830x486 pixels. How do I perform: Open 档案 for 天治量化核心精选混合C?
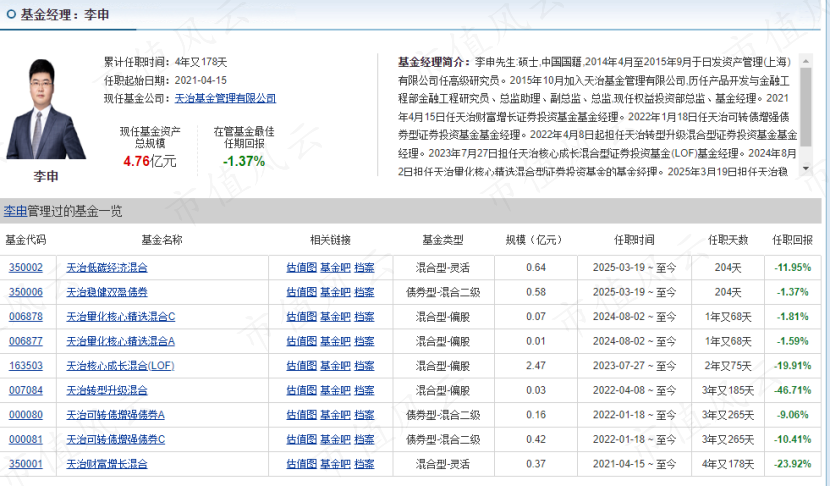coord(364,316)
